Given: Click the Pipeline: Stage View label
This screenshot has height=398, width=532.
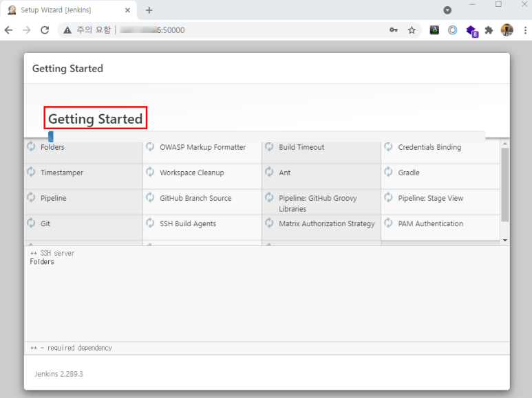Looking at the screenshot, I should [x=431, y=198].
